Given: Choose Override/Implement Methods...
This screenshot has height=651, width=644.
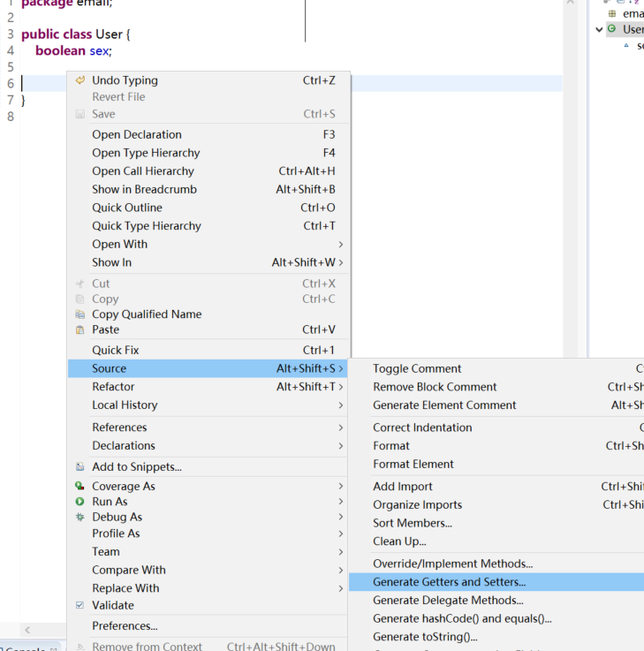Looking at the screenshot, I should pos(496,564).
